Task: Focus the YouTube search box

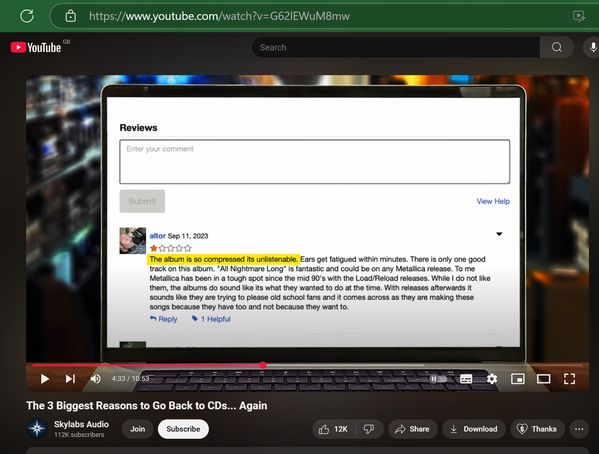Action: point(396,47)
